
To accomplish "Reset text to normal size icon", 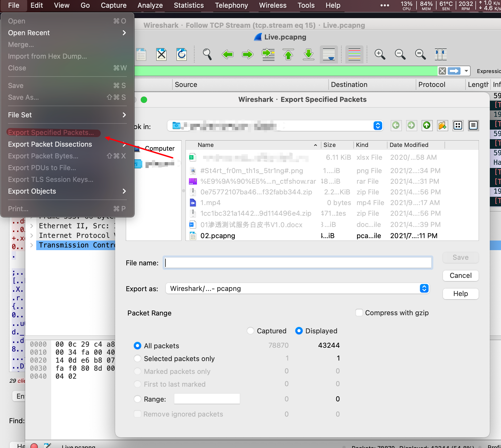I will (x=420, y=54).
